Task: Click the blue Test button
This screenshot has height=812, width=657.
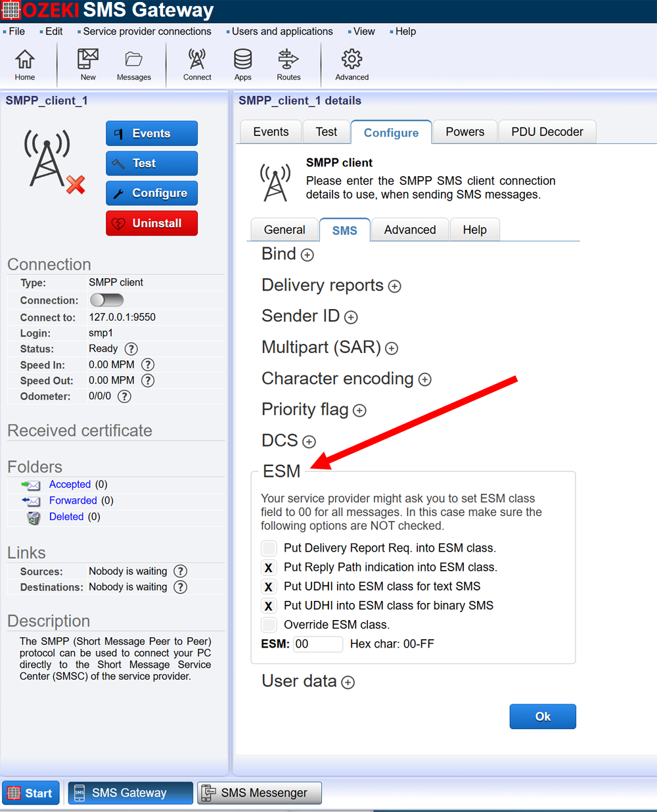Action: (x=152, y=164)
